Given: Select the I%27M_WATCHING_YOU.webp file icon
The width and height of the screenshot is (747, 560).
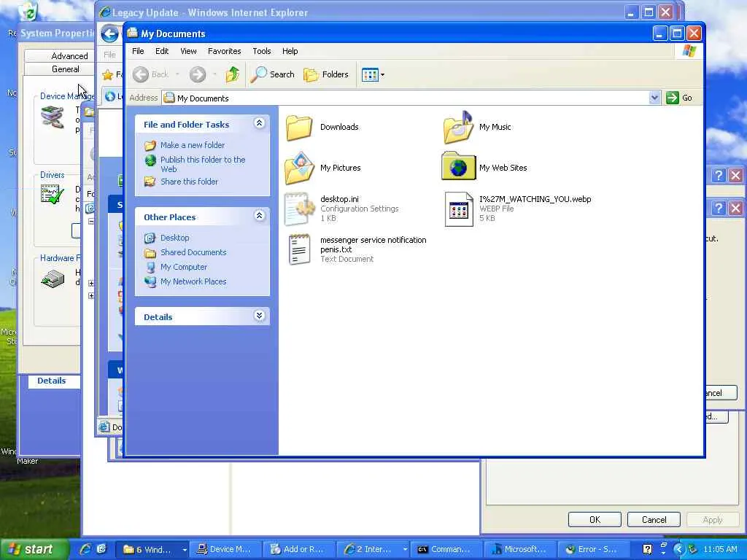Looking at the screenshot, I should click(x=458, y=209).
